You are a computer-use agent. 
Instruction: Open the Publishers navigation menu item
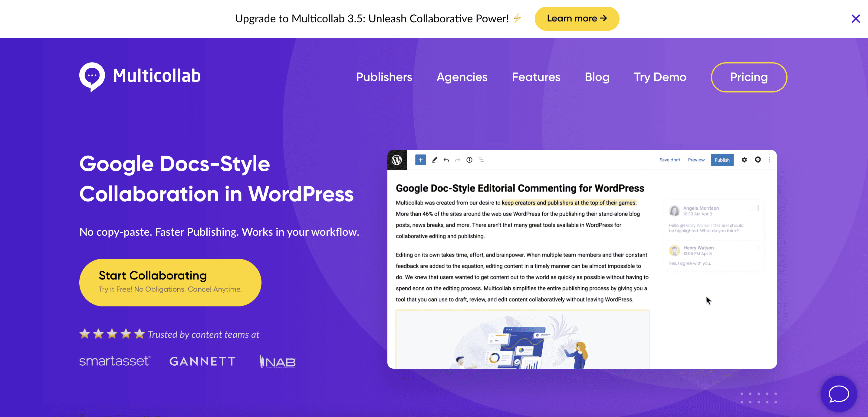[x=384, y=77]
